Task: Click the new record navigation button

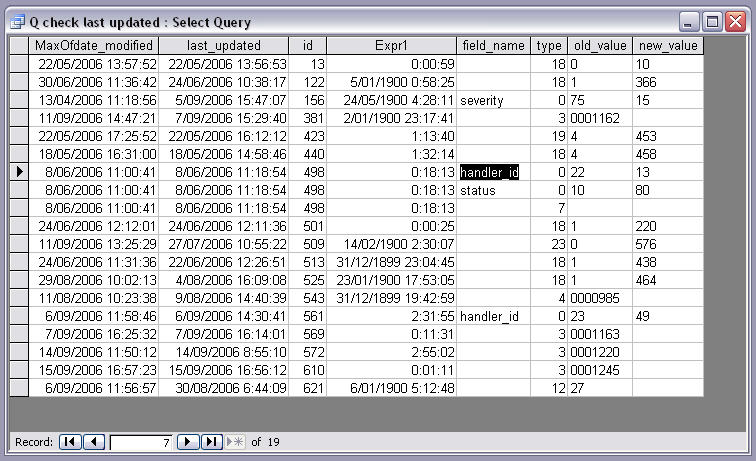Action: 234,441
